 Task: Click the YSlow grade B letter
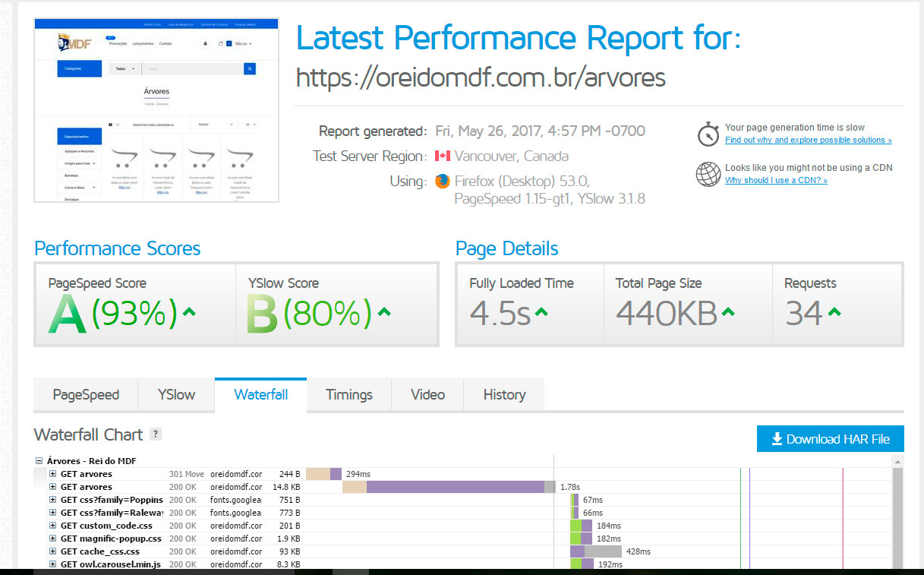click(263, 313)
